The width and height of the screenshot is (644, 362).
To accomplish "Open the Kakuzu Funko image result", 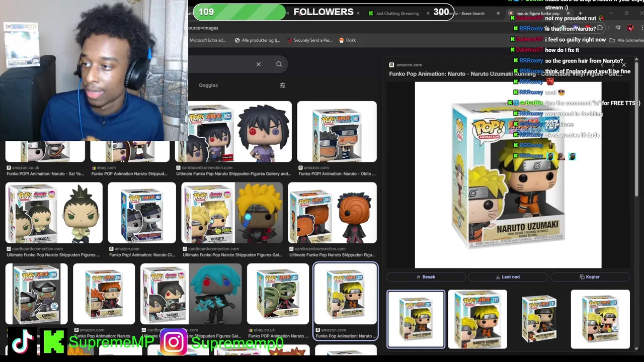I will 36,294.
